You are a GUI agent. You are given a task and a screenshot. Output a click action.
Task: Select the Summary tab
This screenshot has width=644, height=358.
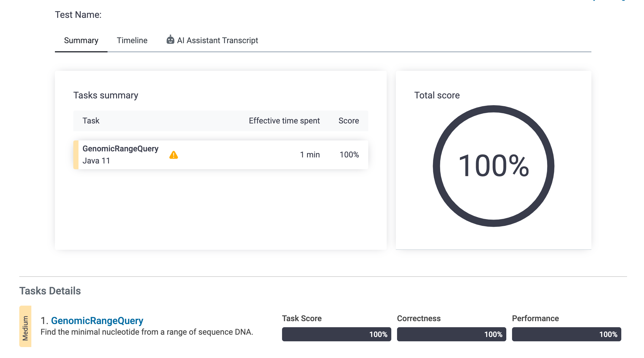coord(81,40)
